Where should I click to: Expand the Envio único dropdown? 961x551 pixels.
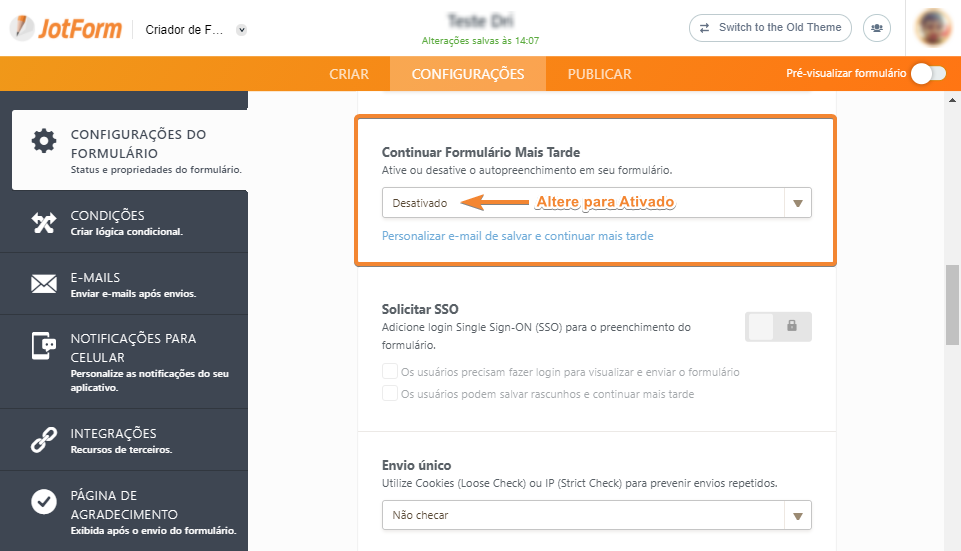(x=596, y=516)
